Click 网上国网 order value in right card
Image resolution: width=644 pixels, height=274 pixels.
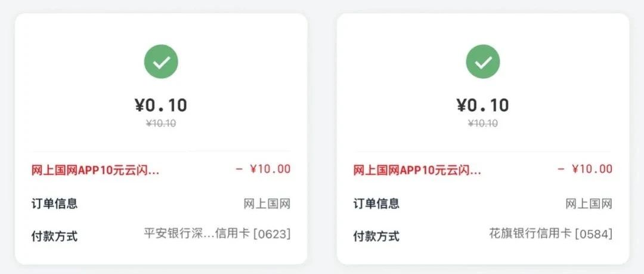[589, 204]
